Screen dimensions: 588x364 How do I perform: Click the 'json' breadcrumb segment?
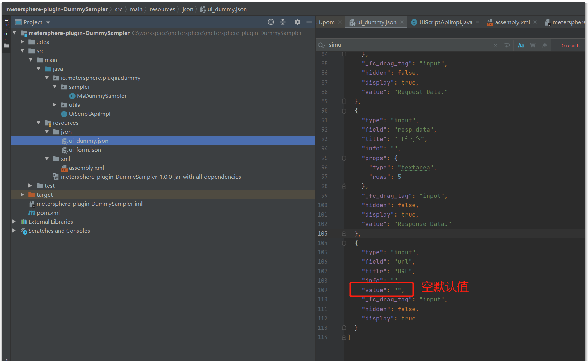[187, 9]
